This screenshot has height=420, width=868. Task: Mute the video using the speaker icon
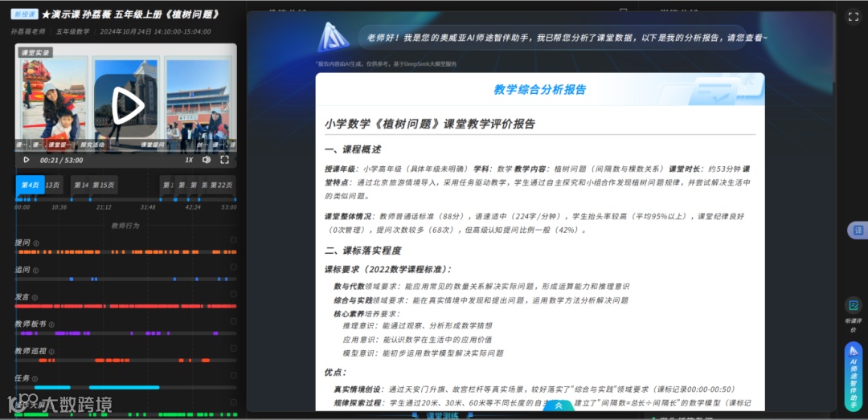click(207, 160)
